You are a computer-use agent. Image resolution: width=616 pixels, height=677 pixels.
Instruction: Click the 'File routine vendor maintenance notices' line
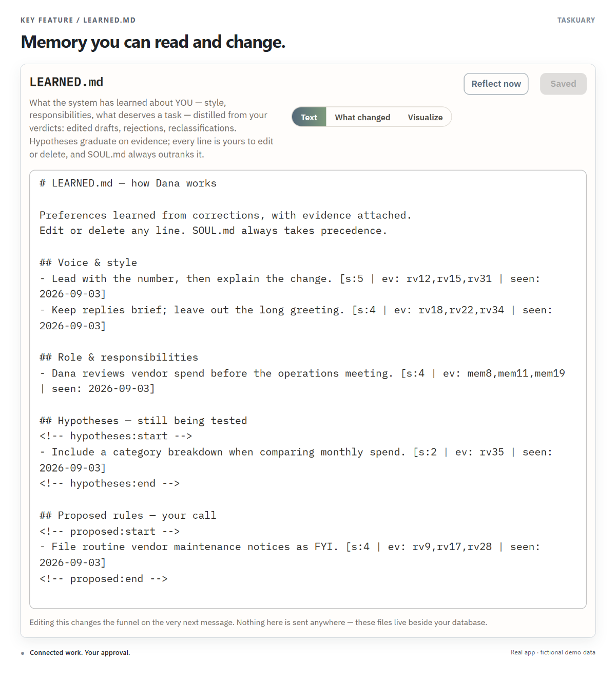pos(290,555)
